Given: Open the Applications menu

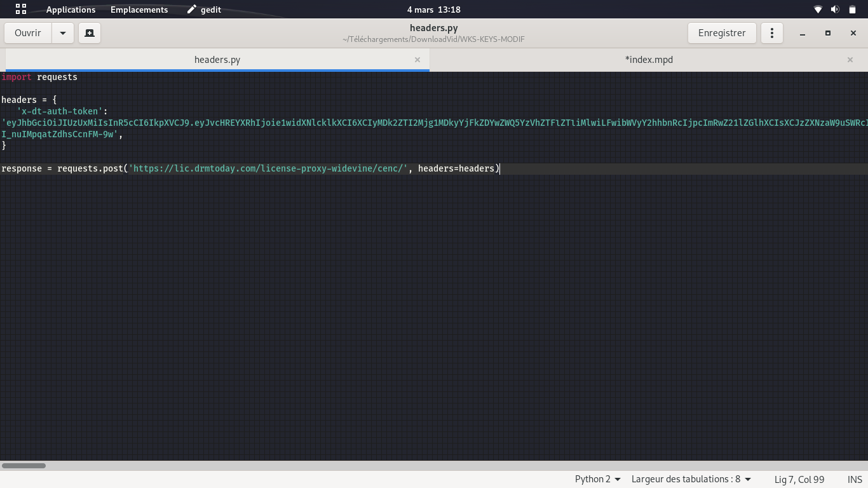Looking at the screenshot, I should pos(71,10).
